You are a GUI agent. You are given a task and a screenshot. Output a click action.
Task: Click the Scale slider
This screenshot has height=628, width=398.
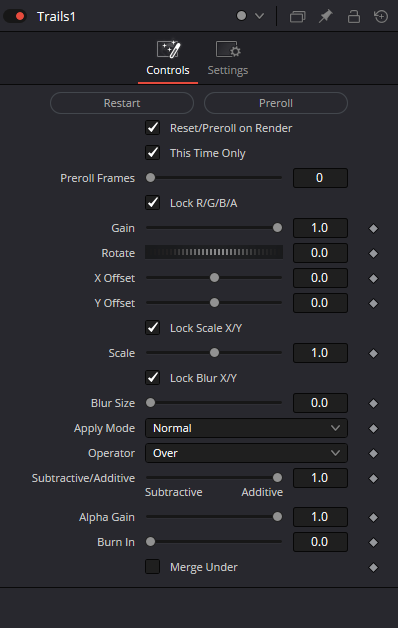tap(214, 352)
